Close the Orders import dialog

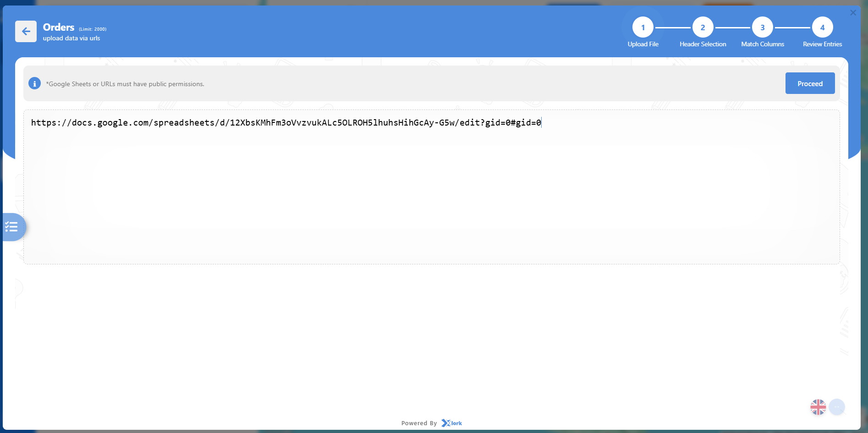point(853,13)
